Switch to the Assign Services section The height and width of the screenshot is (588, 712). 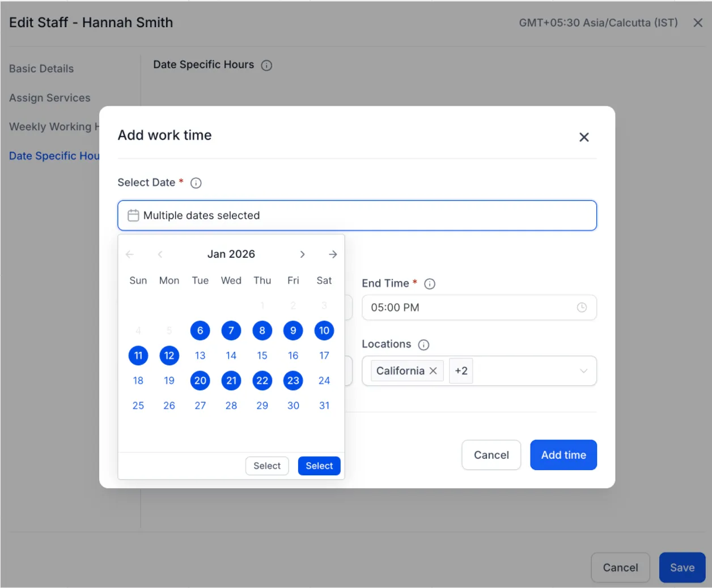click(x=50, y=98)
